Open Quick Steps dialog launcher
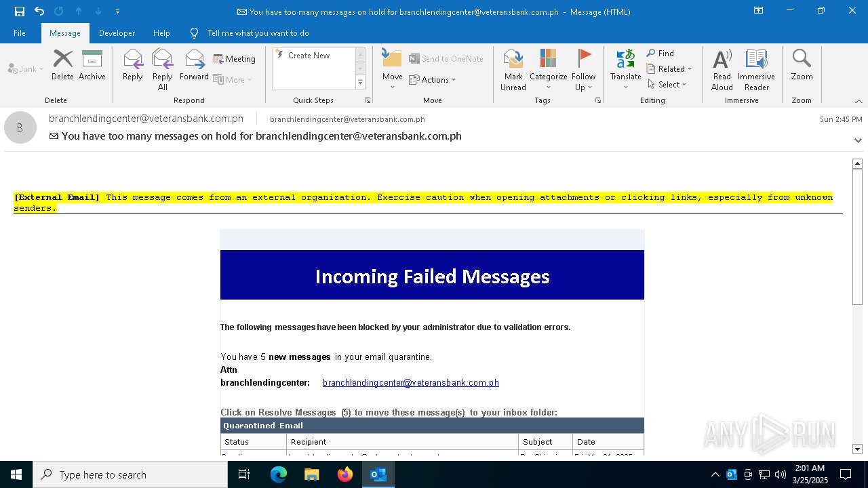868x488 pixels. click(368, 100)
